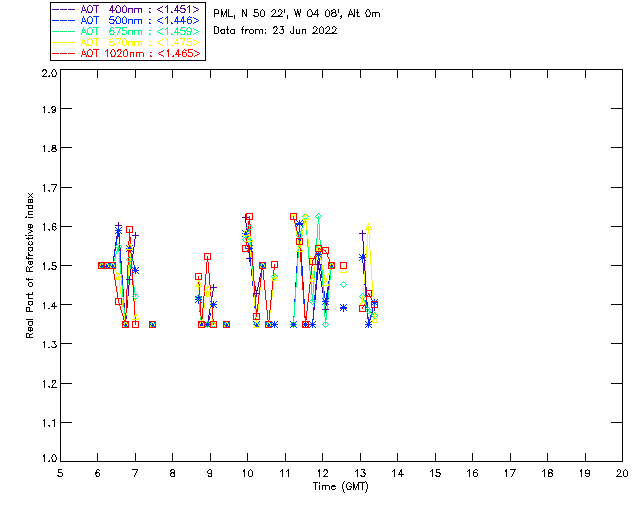This screenshot has height=512, width=640.
Task: Click the isolated blue asterisk near 7.5 hours
Action: 152,324
